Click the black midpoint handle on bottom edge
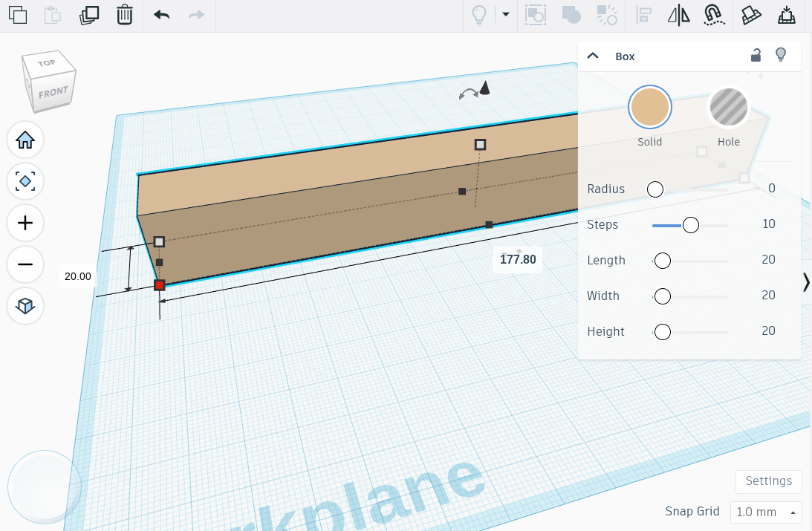Viewport: 812px width, 531px height. pyautogui.click(x=489, y=224)
